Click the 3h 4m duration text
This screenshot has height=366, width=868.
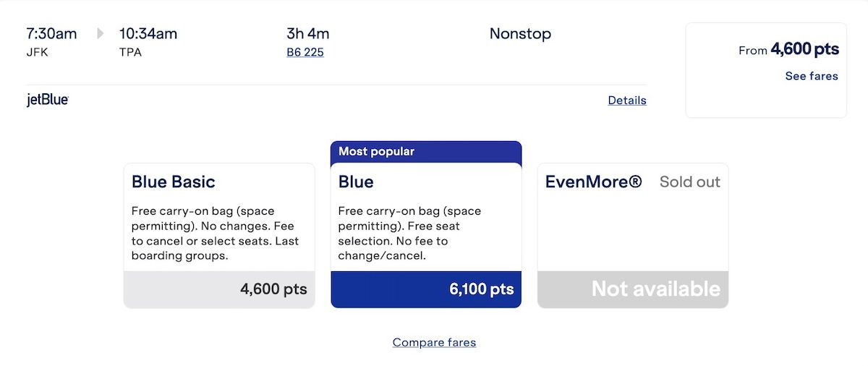coord(308,33)
